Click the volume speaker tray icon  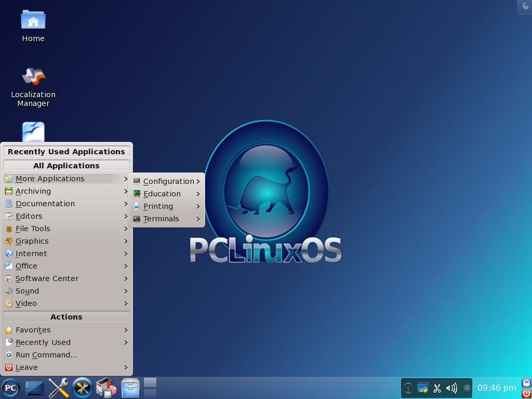pyautogui.click(x=451, y=388)
